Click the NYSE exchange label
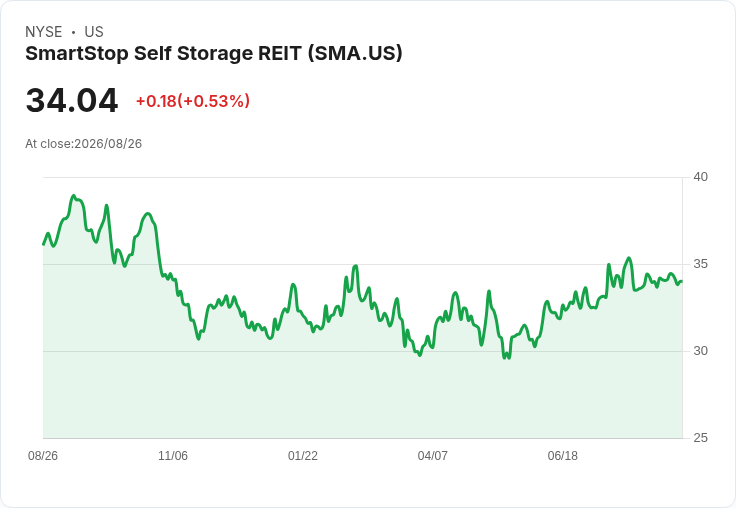 (44, 32)
